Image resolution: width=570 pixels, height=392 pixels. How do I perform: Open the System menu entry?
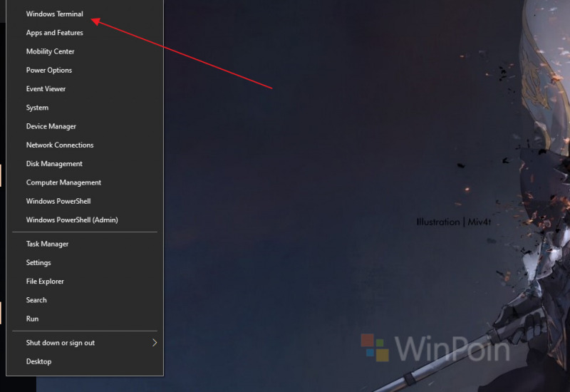tap(85, 108)
